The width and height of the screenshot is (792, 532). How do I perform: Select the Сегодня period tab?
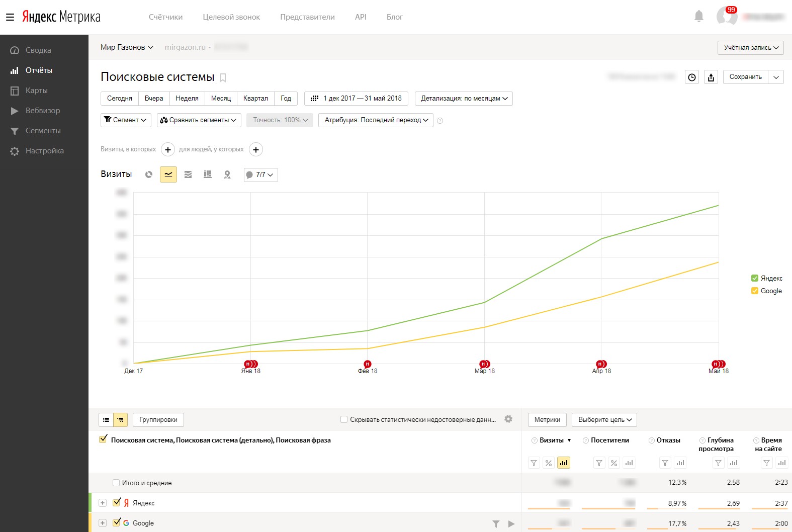(120, 99)
